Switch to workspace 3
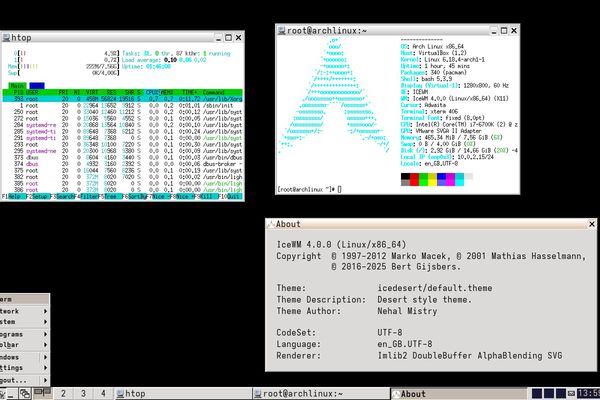 pos(83,393)
